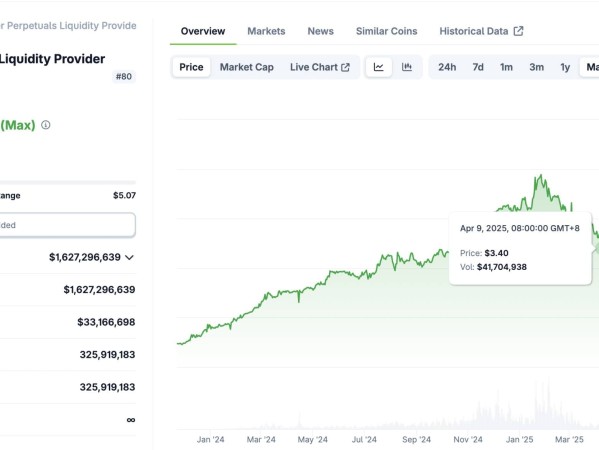Switch to candlestick chart icon
Screen dimensions: 599x450
point(407,67)
